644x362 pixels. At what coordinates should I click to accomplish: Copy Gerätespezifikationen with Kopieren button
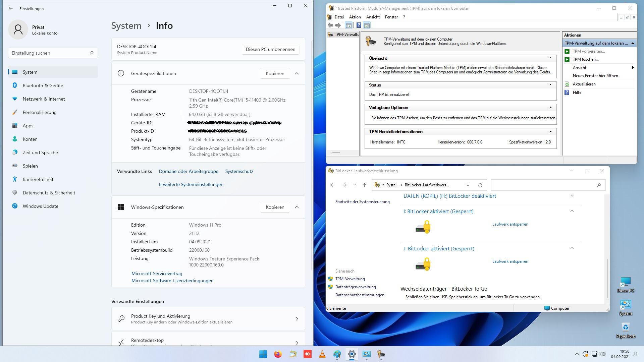coord(275,73)
